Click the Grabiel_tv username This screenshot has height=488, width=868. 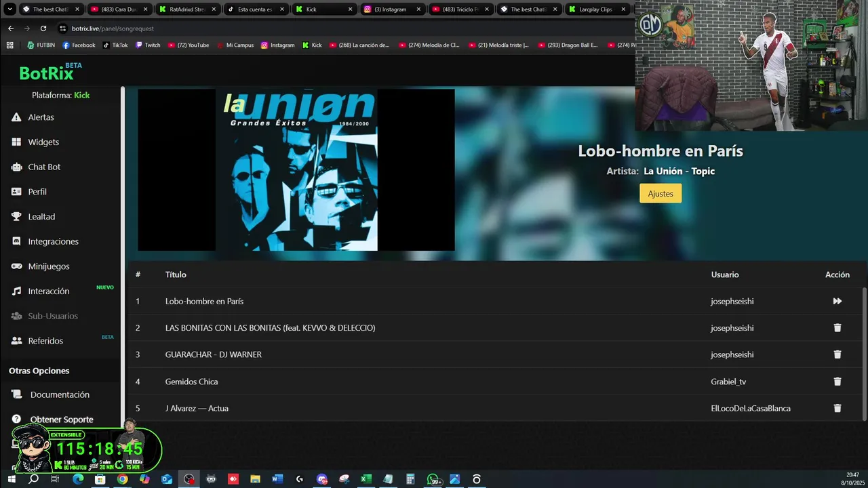728,382
